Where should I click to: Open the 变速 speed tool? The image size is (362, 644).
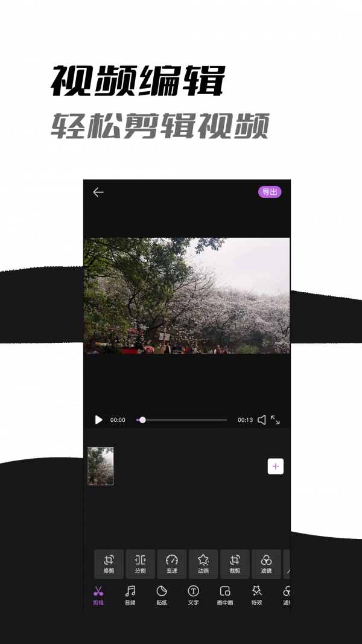pos(172,564)
